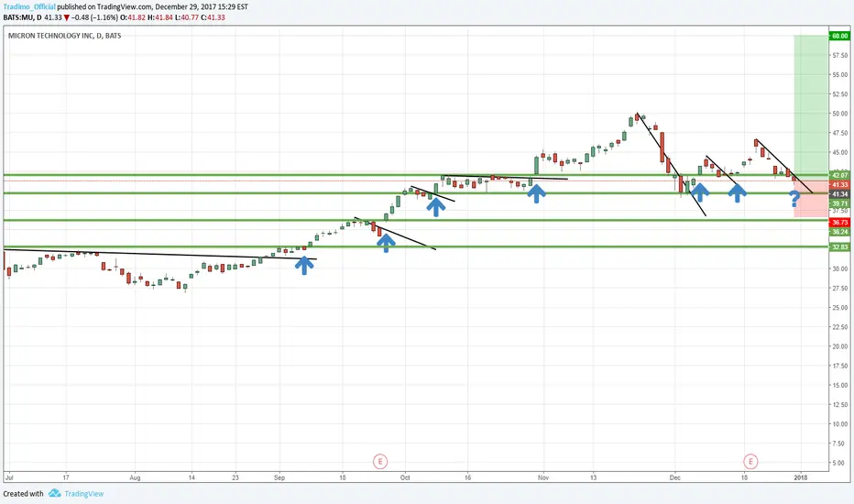This screenshot has width=854, height=504.
Task: Open the Tradimo_Official author link
Action: click(29, 7)
